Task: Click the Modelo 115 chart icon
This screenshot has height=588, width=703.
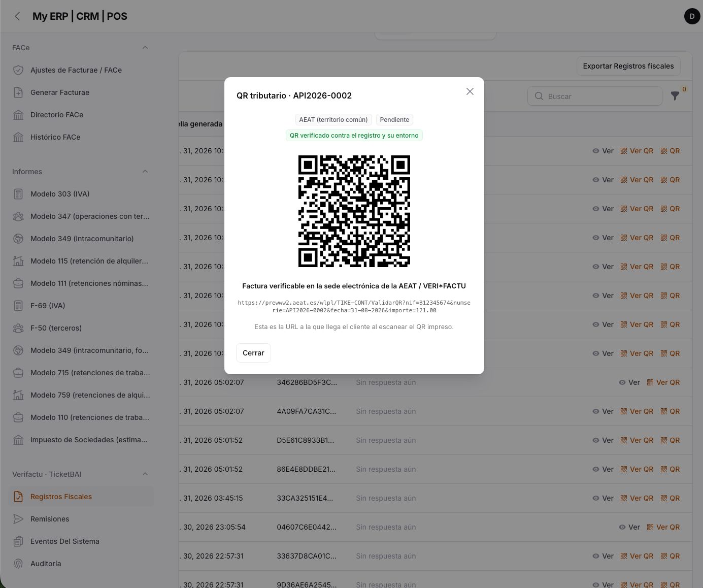Action: pyautogui.click(x=18, y=261)
